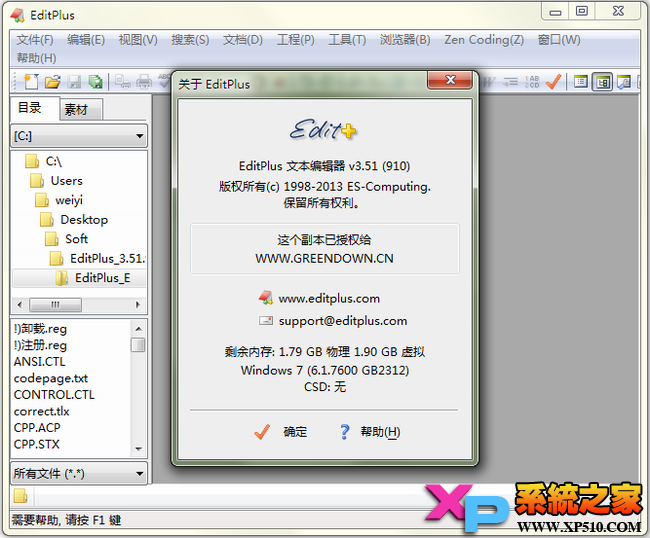This screenshot has height=538, width=650.
Task: Open the 视图(V) menu
Action: (x=138, y=40)
